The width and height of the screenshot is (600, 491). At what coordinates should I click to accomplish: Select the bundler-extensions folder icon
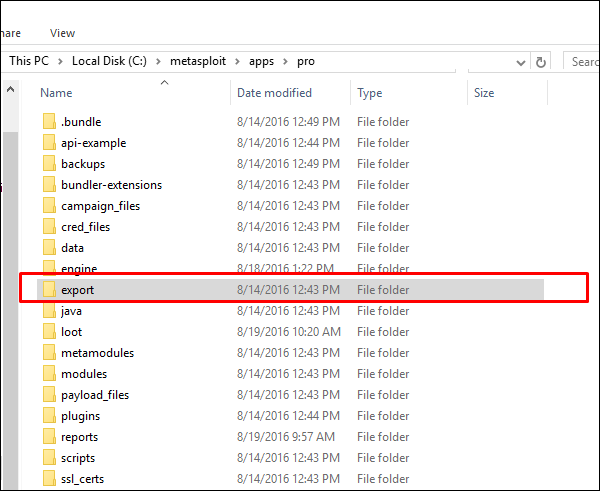pyautogui.click(x=49, y=184)
